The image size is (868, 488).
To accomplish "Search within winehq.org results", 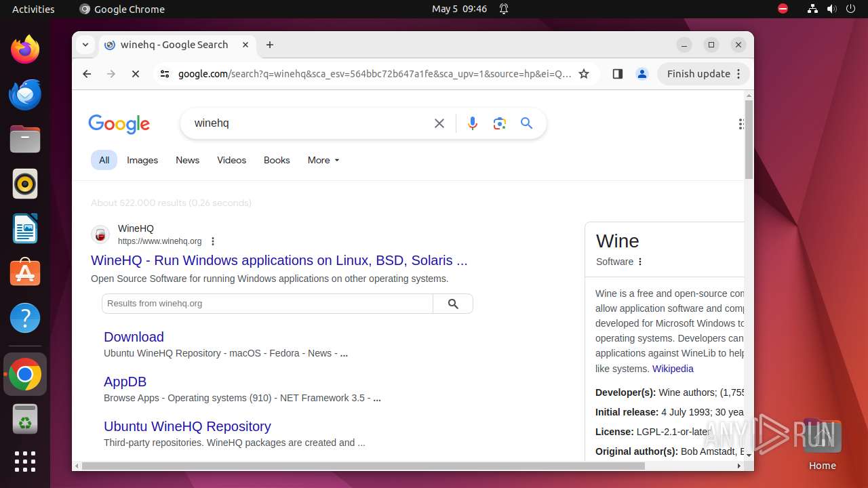I will point(453,304).
